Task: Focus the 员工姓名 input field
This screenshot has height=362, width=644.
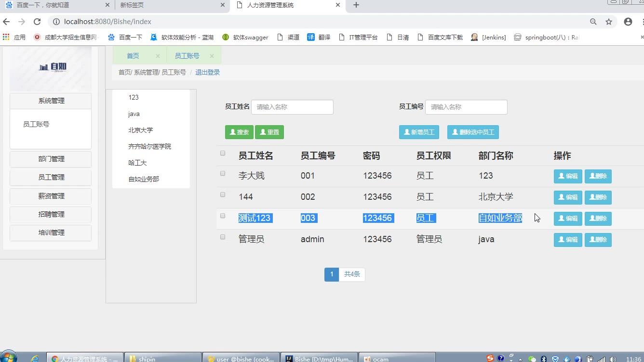Action: point(293,107)
